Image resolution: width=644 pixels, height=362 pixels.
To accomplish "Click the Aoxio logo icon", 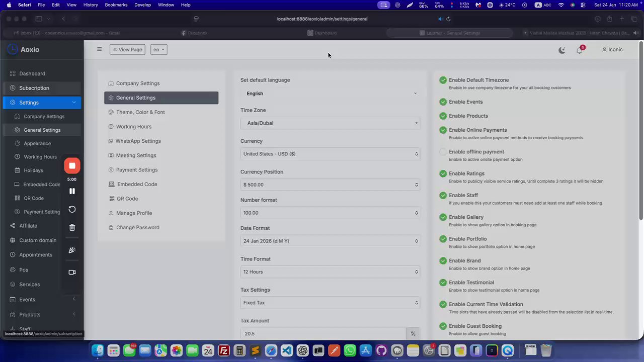I will pos(13,49).
